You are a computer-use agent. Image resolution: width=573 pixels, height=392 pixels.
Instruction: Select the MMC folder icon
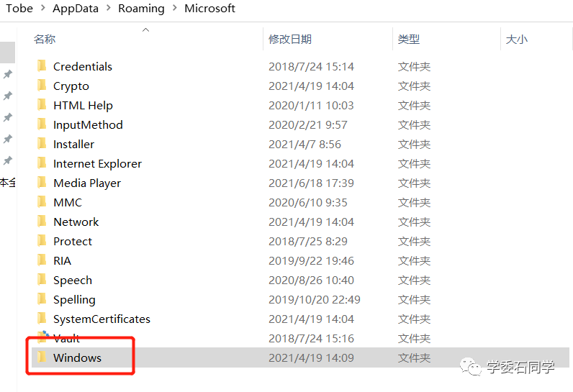pyautogui.click(x=42, y=202)
